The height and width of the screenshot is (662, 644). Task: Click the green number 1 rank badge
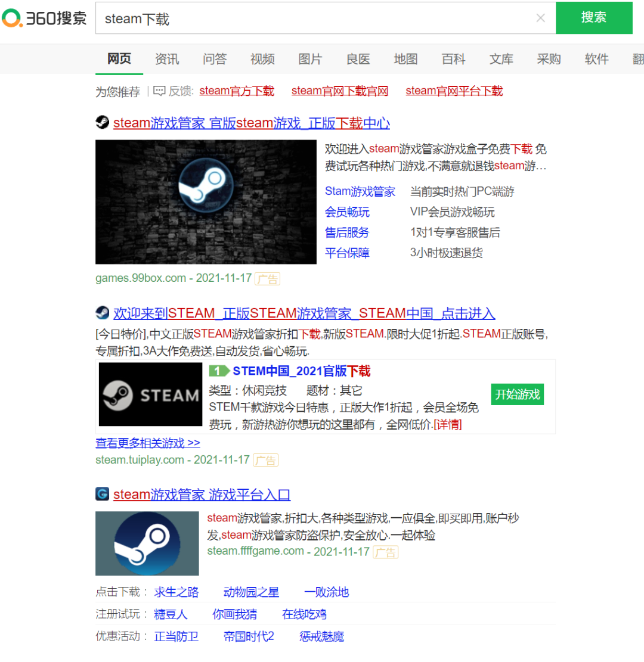pos(219,371)
